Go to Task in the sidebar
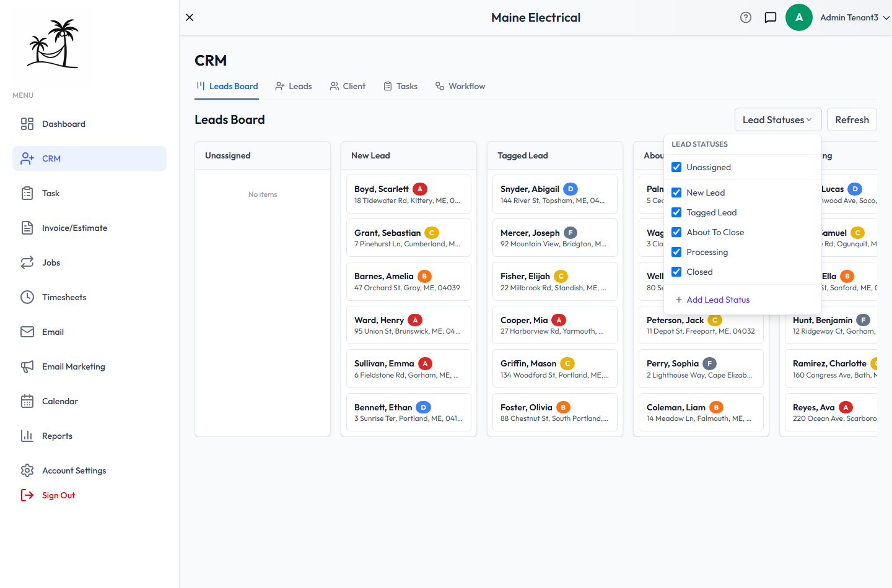This screenshot has height=588, width=892. coord(89,193)
